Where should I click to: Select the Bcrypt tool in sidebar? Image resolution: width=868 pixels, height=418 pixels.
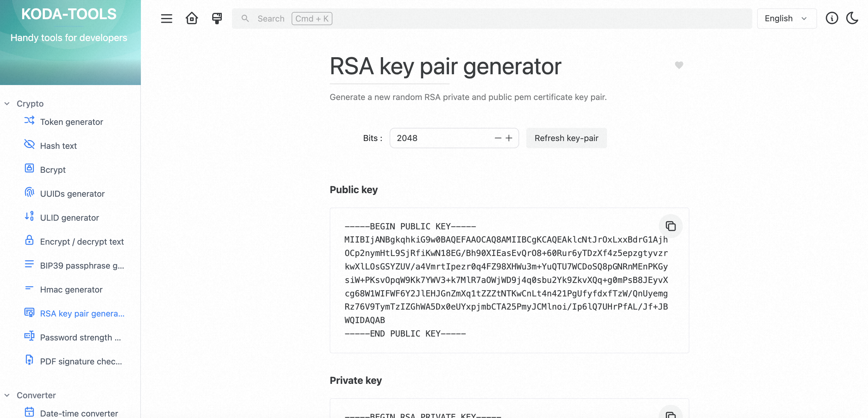(x=52, y=169)
